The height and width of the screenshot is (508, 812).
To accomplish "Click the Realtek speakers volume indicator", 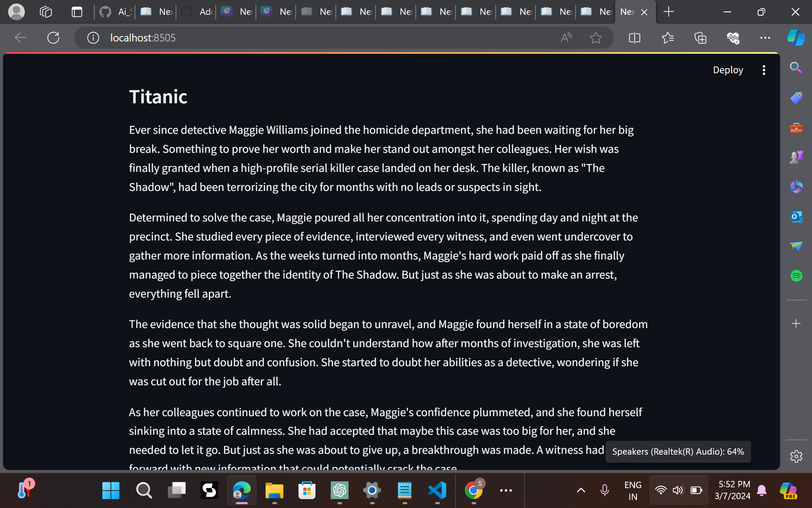I will click(x=678, y=451).
